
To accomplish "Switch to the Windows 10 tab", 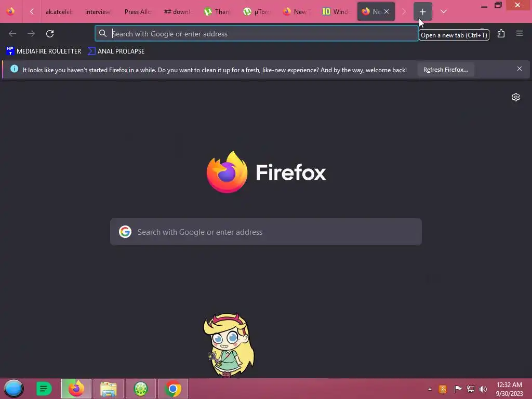I will 336,11.
